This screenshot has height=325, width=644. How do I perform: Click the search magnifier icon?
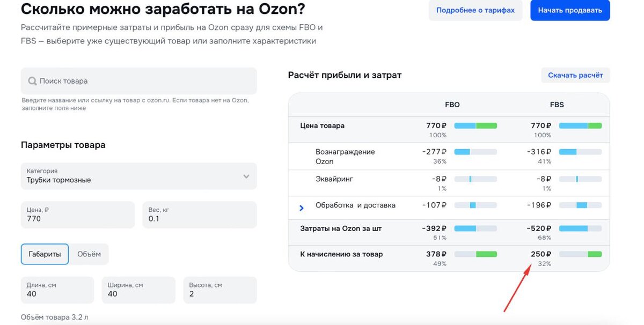point(32,81)
